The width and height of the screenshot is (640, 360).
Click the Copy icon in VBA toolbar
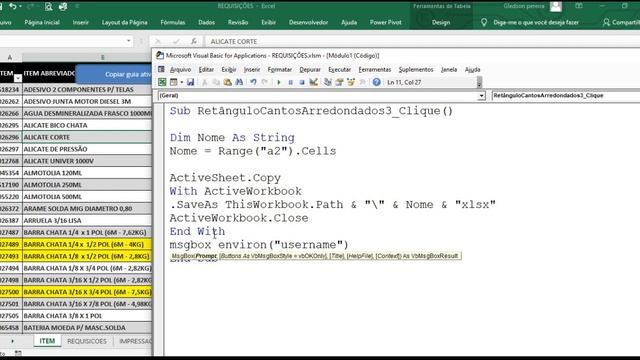click(216, 82)
